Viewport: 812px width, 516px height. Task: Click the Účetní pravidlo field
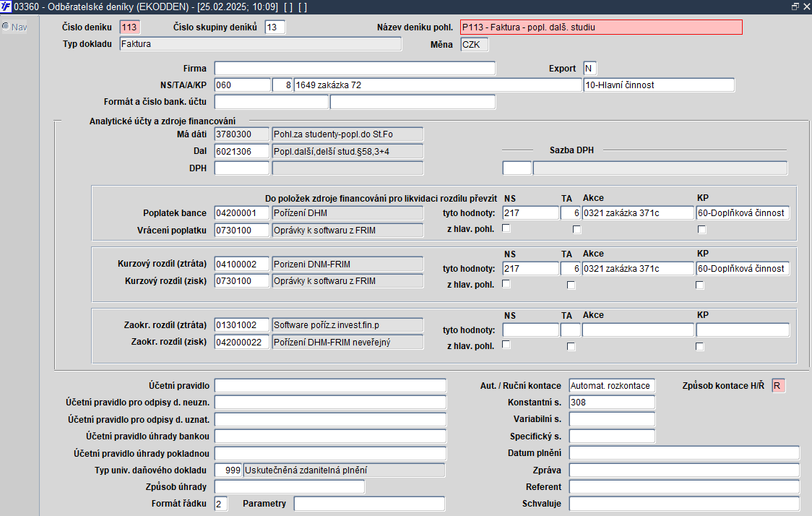330,385
